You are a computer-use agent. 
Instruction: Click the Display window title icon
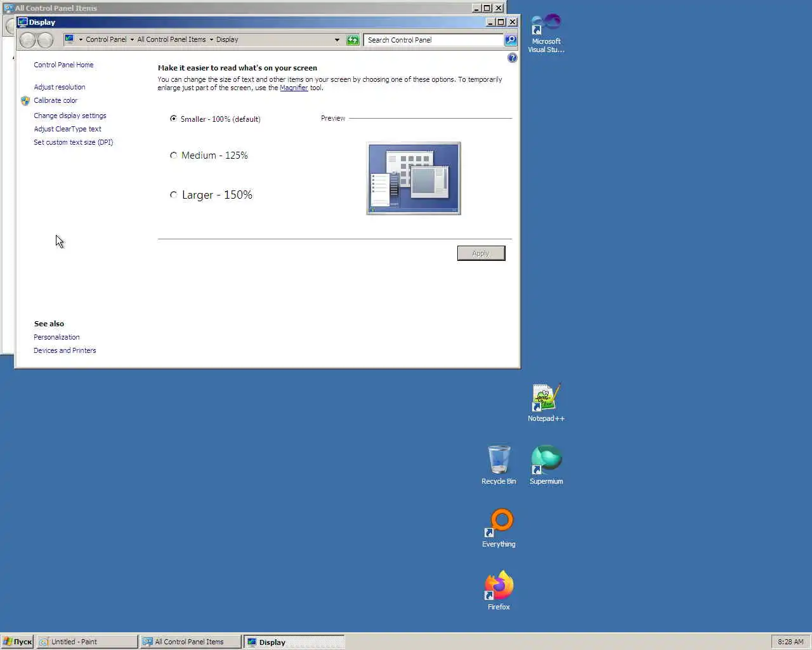(x=23, y=22)
